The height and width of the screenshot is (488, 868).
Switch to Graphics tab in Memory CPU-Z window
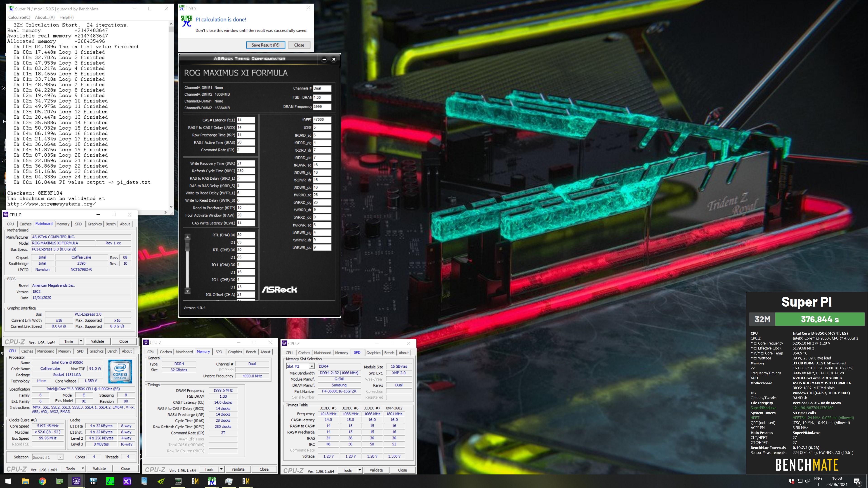pyautogui.click(x=235, y=352)
